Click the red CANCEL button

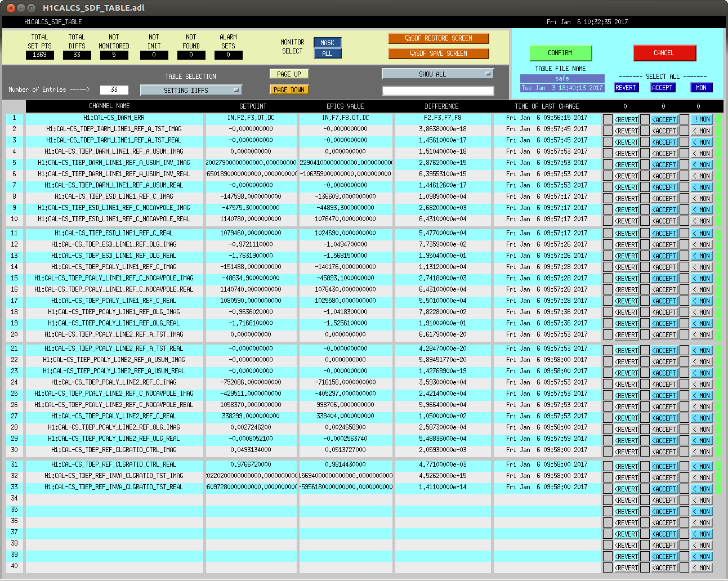pos(664,53)
